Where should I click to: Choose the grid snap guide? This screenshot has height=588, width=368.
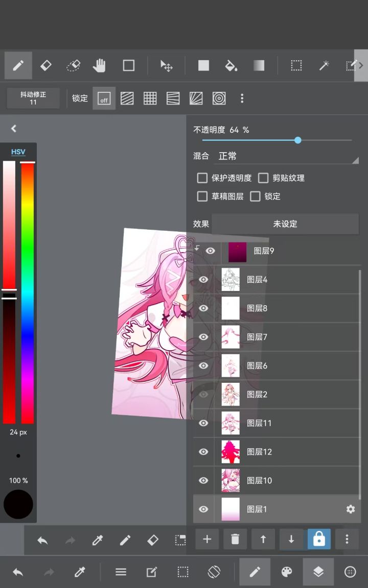[x=150, y=98]
